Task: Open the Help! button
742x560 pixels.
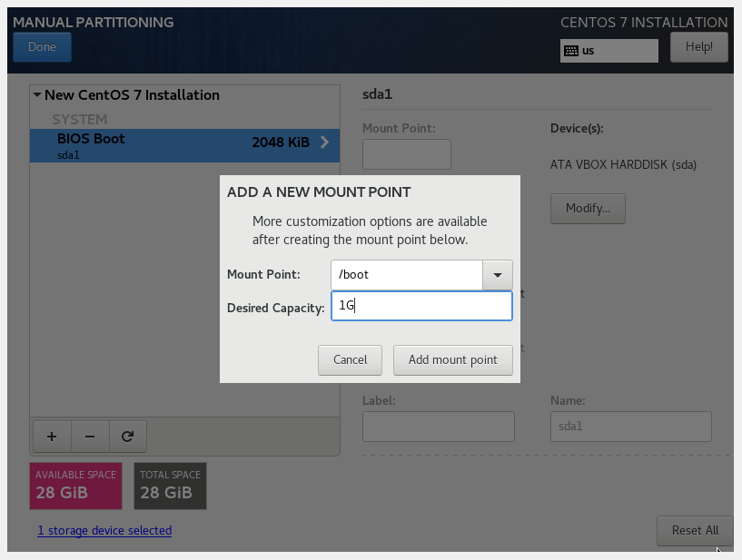Action: [698, 46]
